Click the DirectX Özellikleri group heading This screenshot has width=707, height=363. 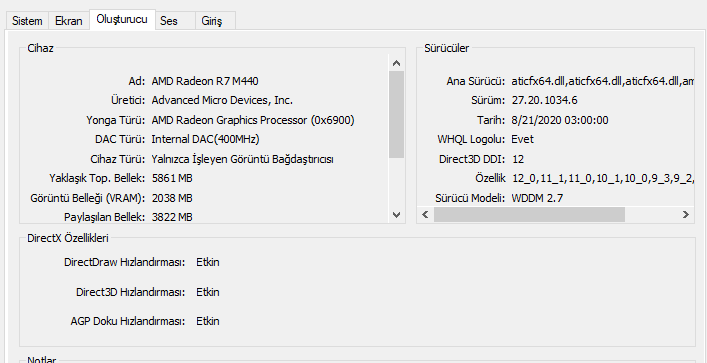(x=68, y=238)
